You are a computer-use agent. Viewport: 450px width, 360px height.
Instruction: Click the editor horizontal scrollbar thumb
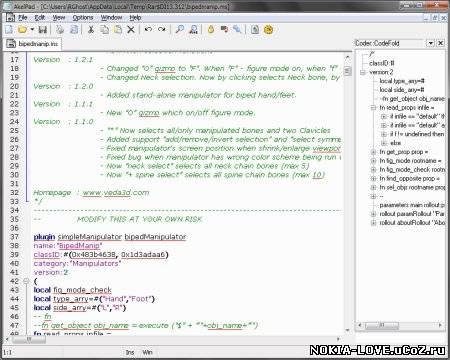[x=29, y=339]
